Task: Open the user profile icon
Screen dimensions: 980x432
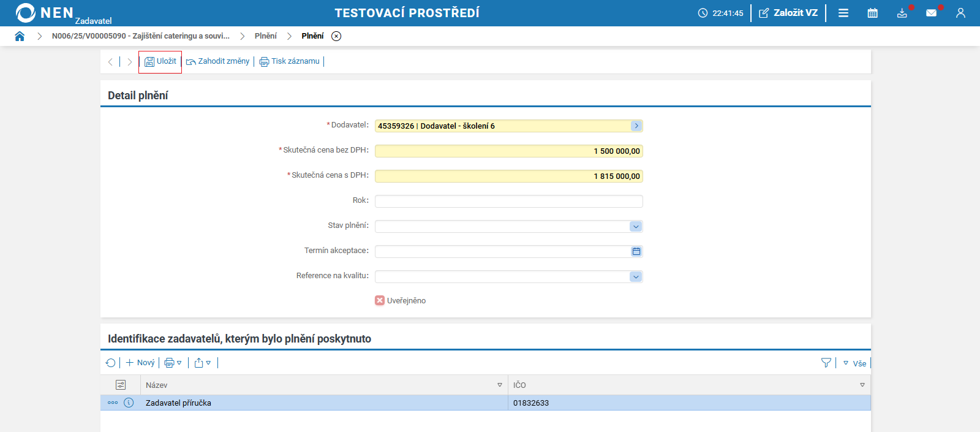Action: click(960, 13)
